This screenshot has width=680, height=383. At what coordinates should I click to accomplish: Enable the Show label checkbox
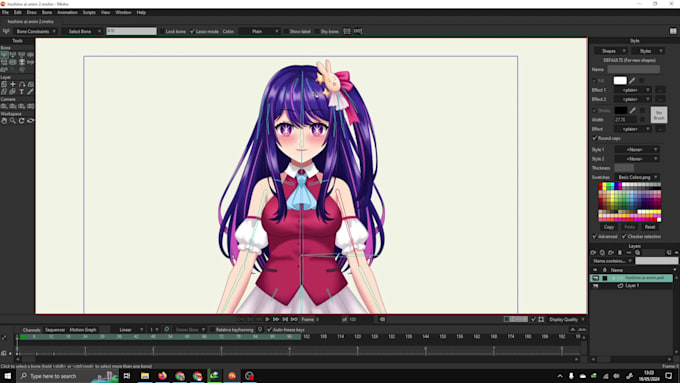point(286,31)
